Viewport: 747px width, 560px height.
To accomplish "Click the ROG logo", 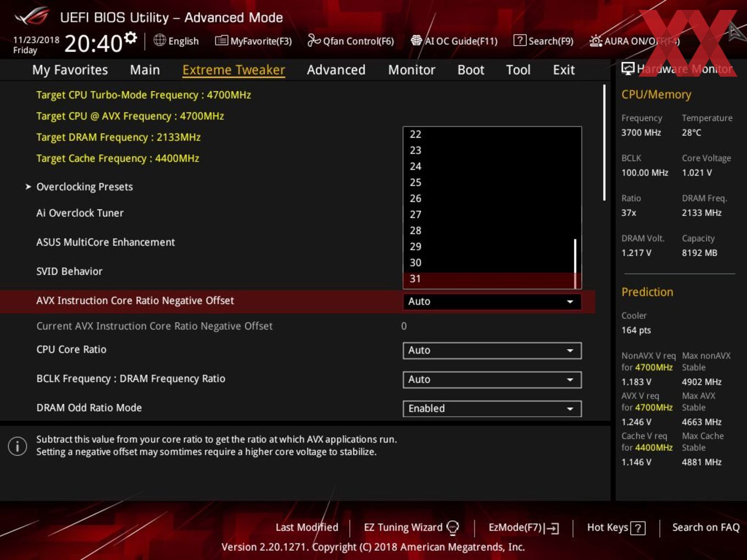I will click(x=32, y=16).
